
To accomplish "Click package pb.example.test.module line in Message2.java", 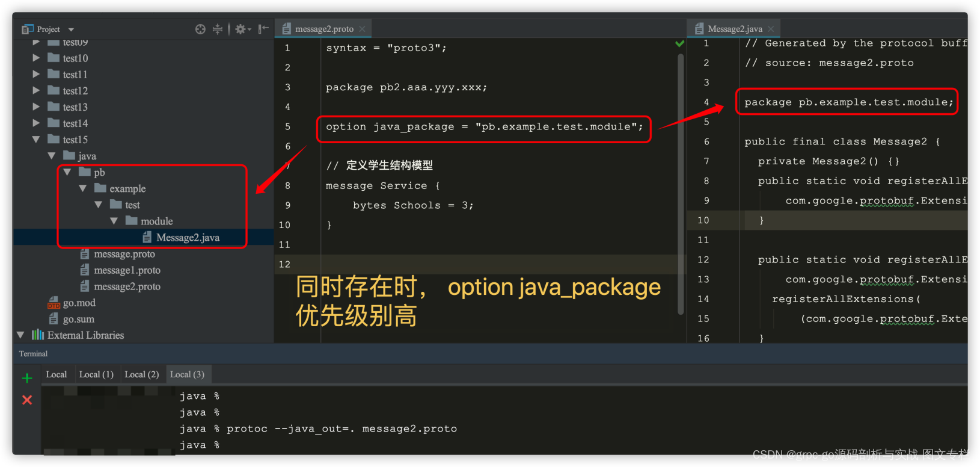I will click(x=848, y=102).
